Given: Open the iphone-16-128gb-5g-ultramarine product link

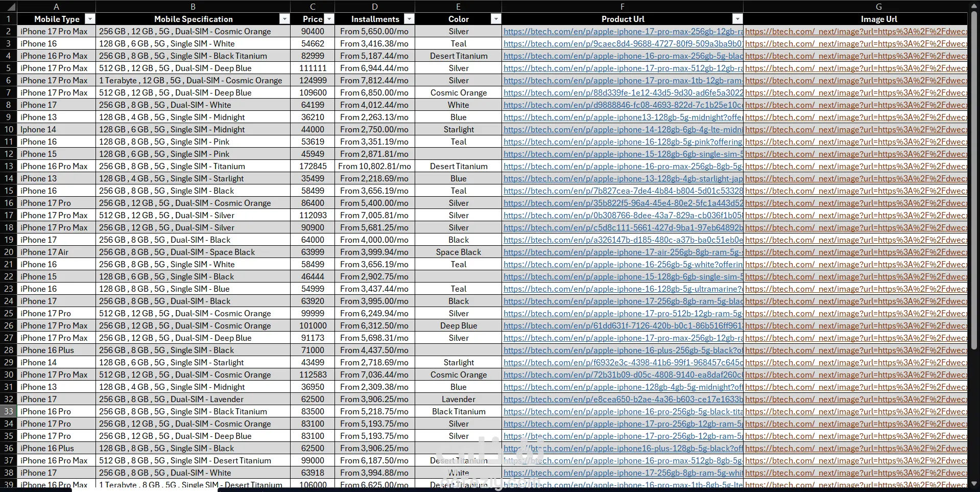Looking at the screenshot, I should [x=623, y=289].
